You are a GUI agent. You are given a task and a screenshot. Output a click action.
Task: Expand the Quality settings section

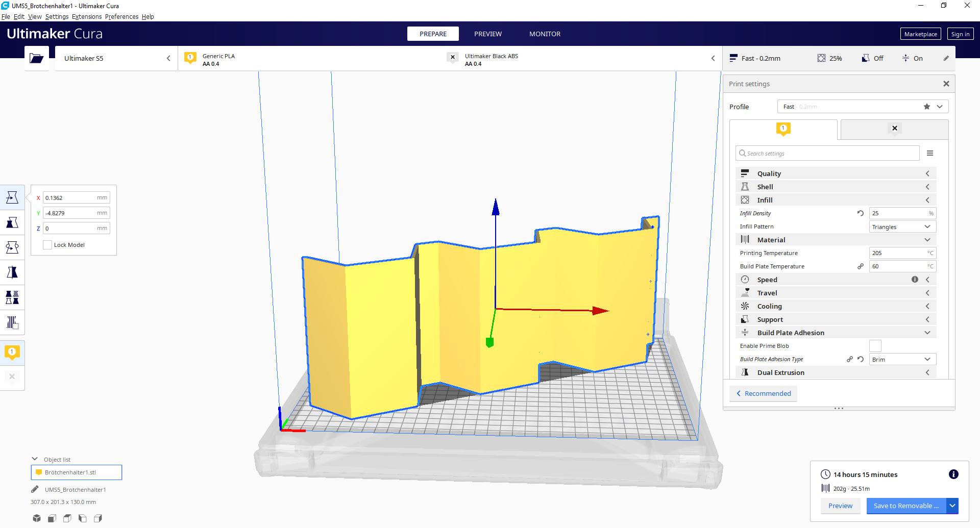pos(836,173)
